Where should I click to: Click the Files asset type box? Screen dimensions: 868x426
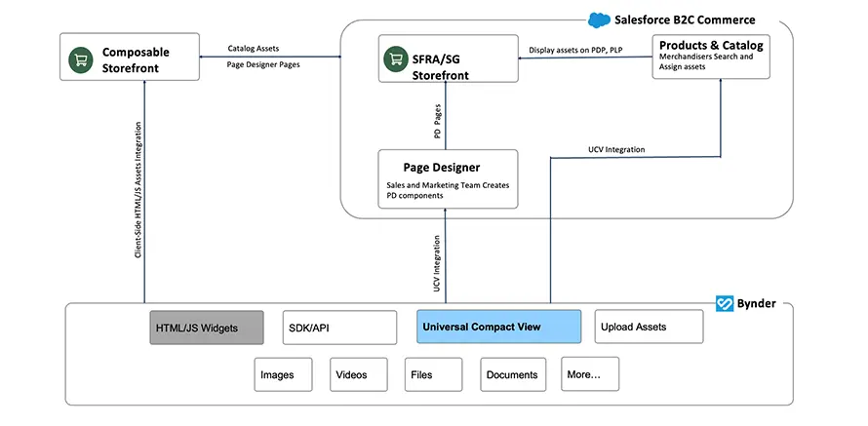(x=433, y=374)
